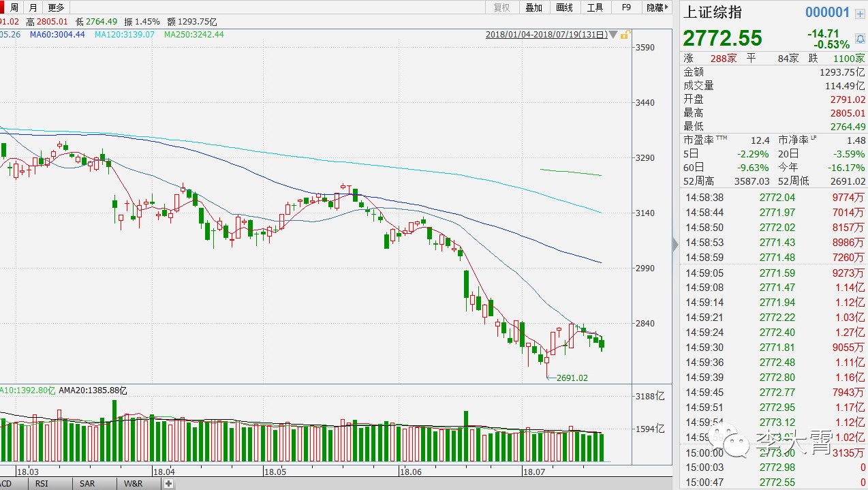868x490 pixels.
Task: Click the 52周高 value 3587.03
Action: 751,181
